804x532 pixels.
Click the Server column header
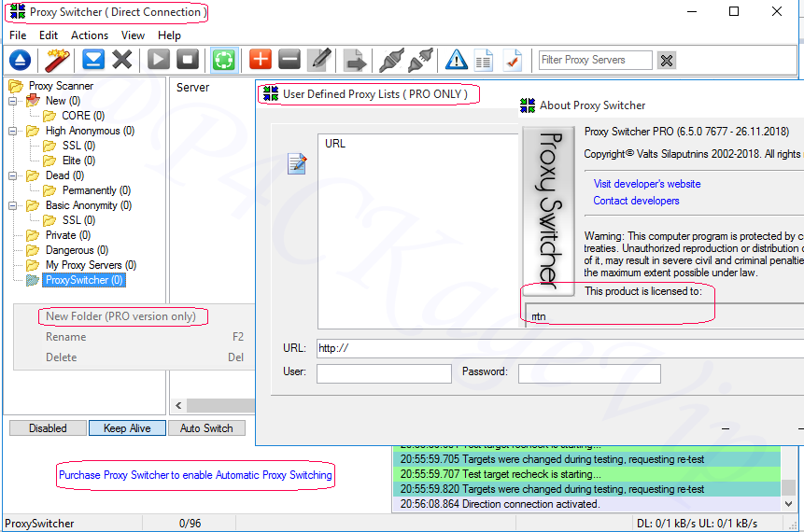pos(192,88)
